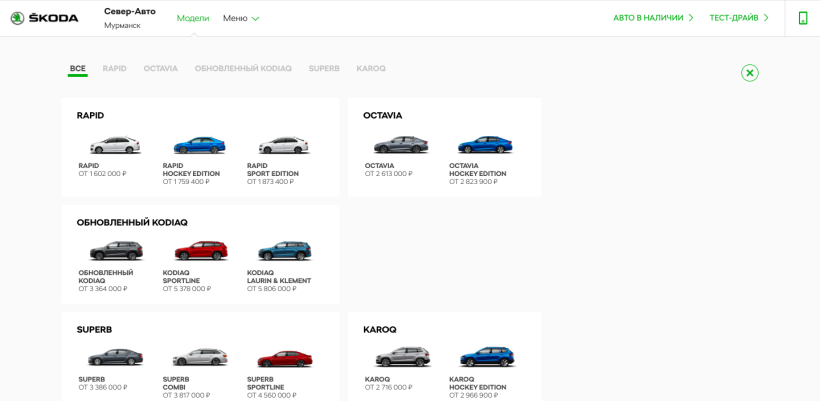
Task: Click the Модели menu item
Action: pyautogui.click(x=193, y=18)
